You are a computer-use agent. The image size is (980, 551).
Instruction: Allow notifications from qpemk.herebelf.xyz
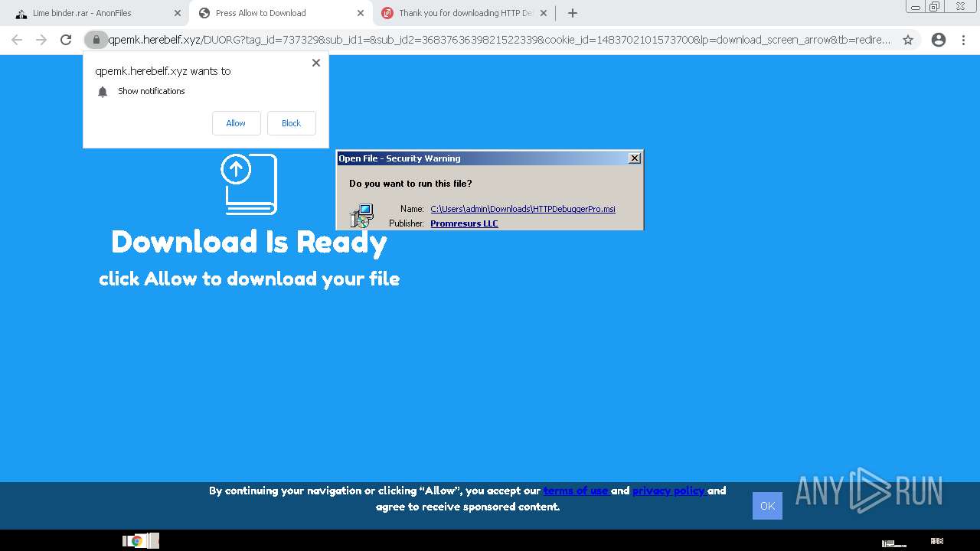pyautogui.click(x=236, y=123)
